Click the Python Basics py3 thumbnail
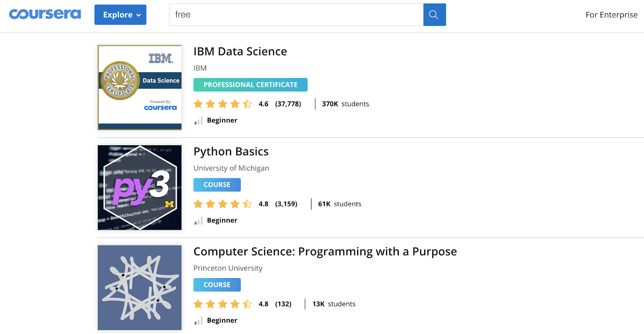644x334 pixels. 140,188
